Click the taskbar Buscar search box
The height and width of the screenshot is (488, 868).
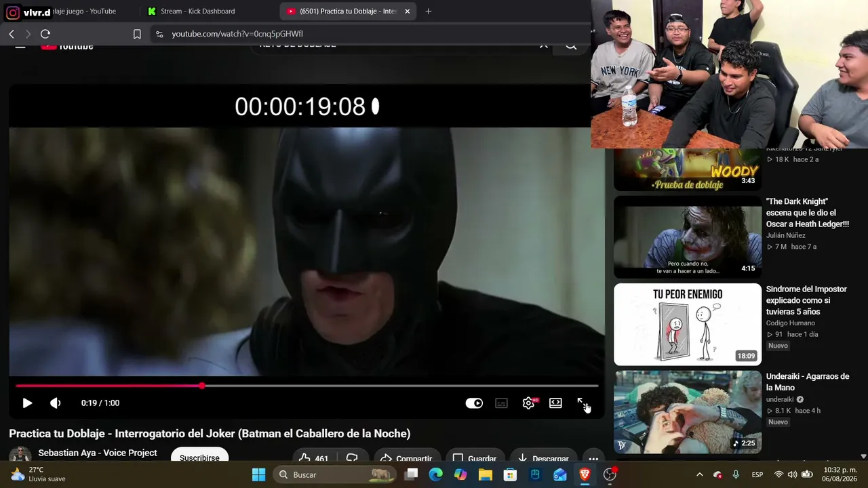[x=334, y=474]
